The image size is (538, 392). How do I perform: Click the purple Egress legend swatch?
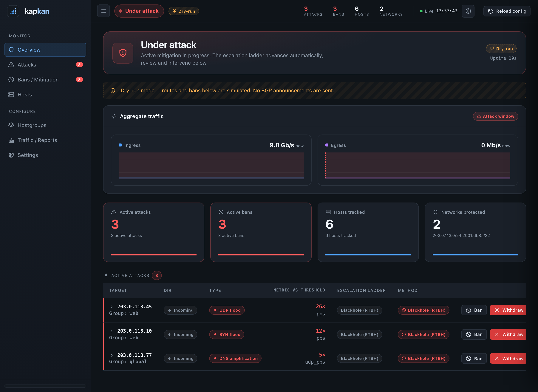(x=327, y=145)
